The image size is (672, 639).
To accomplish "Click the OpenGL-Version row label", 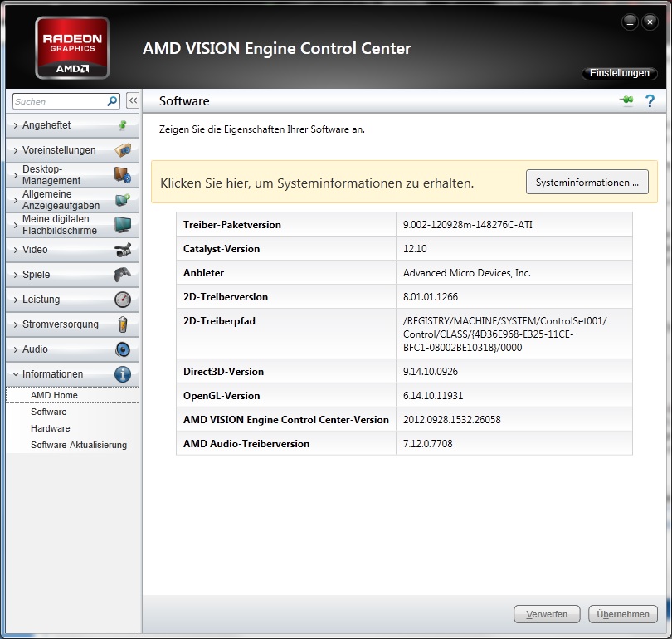I will (222, 395).
